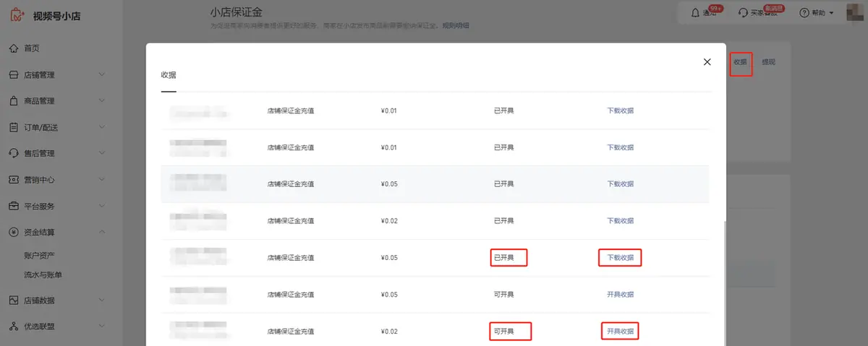Expand the 订单/配送 menu chevron
The height and width of the screenshot is (346, 868).
point(101,127)
